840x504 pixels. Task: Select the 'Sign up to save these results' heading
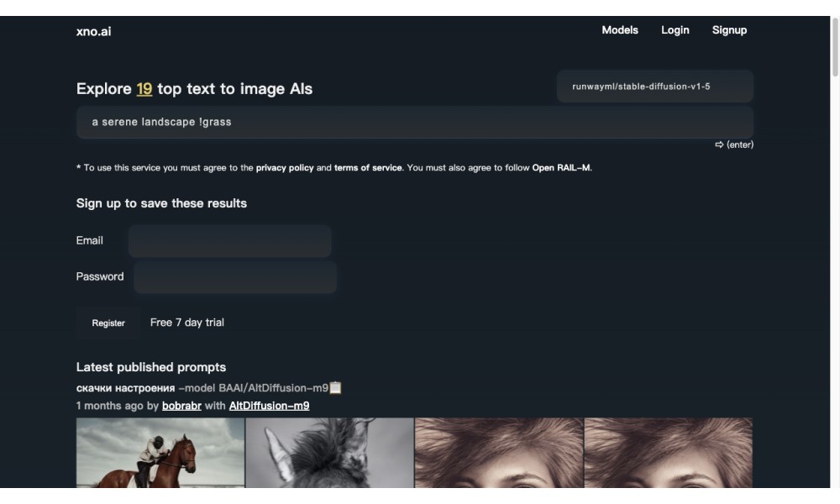coord(161,203)
